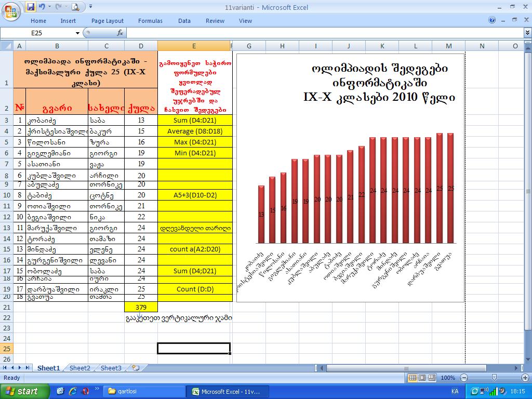
Task: Save workbook from Quick Access Toolbar
Action: [31, 7]
